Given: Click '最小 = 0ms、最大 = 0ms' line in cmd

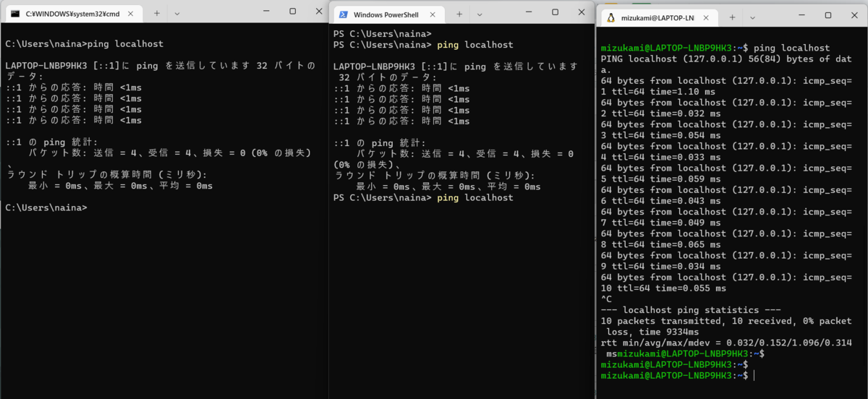Looking at the screenshot, I should (120, 186).
